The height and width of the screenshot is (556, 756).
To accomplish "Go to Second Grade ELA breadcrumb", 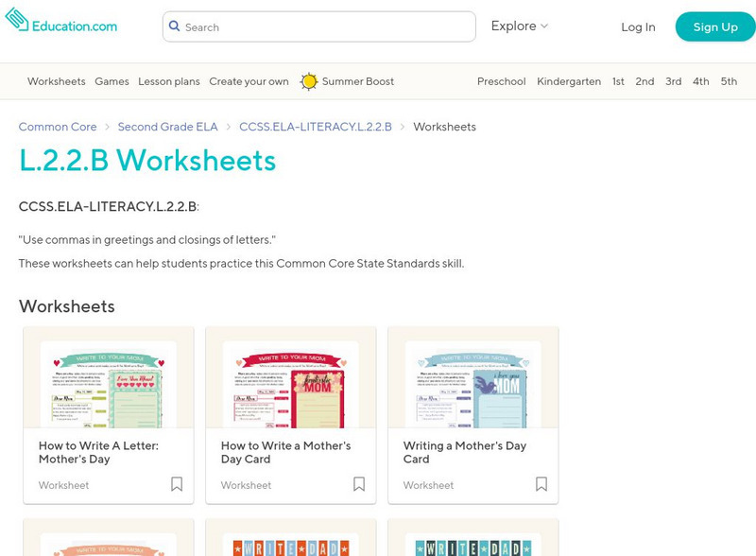I will [x=168, y=127].
